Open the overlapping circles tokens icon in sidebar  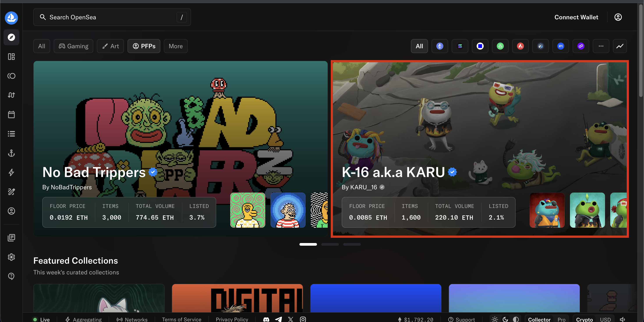click(11, 76)
